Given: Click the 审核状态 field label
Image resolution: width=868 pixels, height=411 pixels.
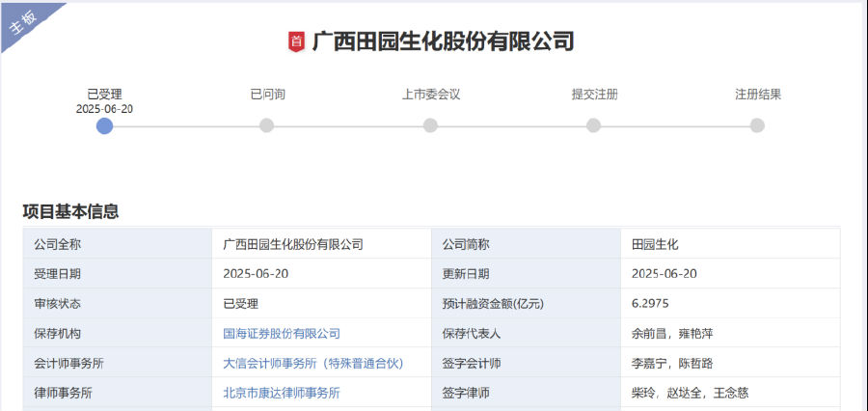Looking at the screenshot, I should (57, 304).
